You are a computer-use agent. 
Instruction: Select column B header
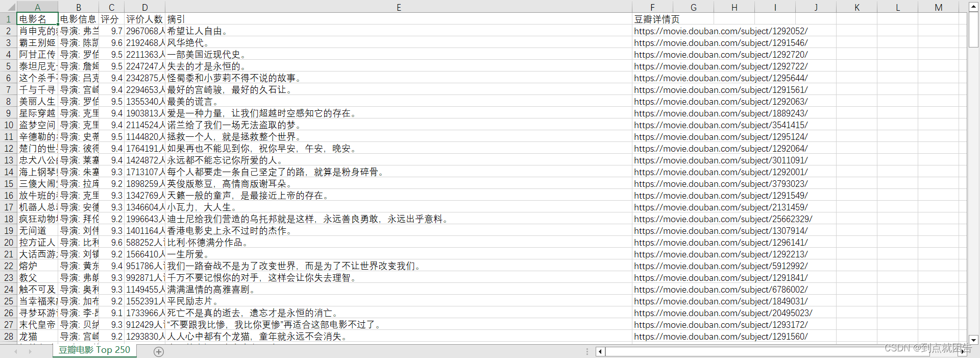[78, 7]
